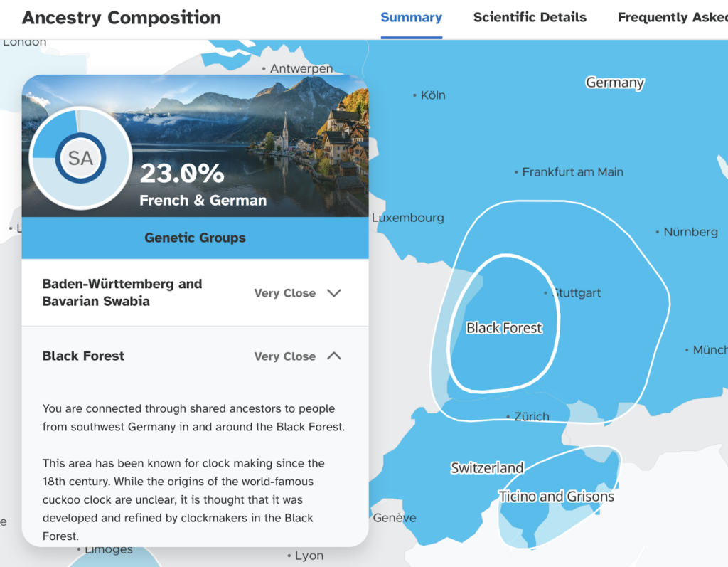Click the Genetic Groups header bar
Viewport: 728px width, 567px height.
[x=195, y=238]
